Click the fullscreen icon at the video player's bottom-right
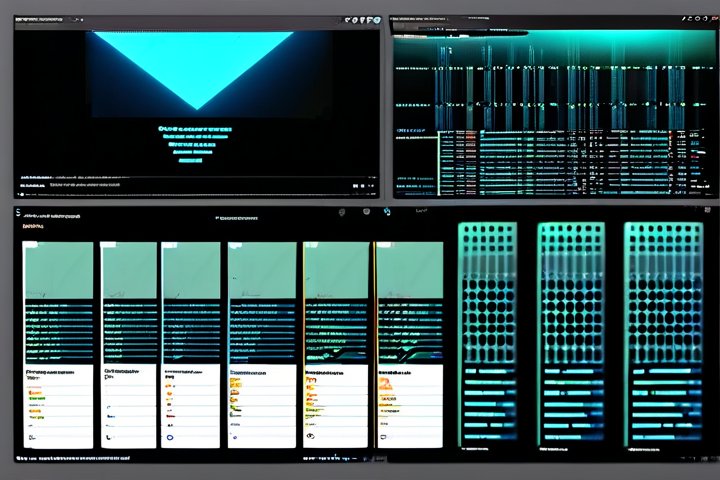 [372, 186]
